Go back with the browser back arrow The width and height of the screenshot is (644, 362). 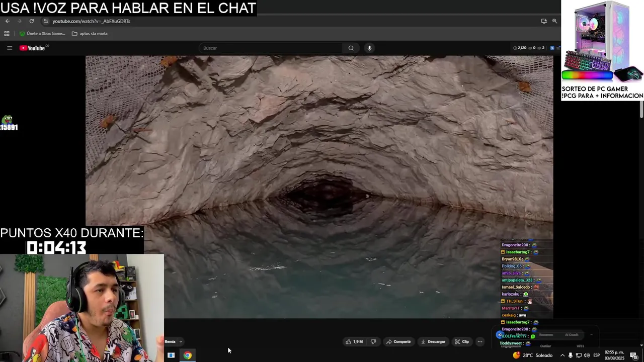coord(7,21)
